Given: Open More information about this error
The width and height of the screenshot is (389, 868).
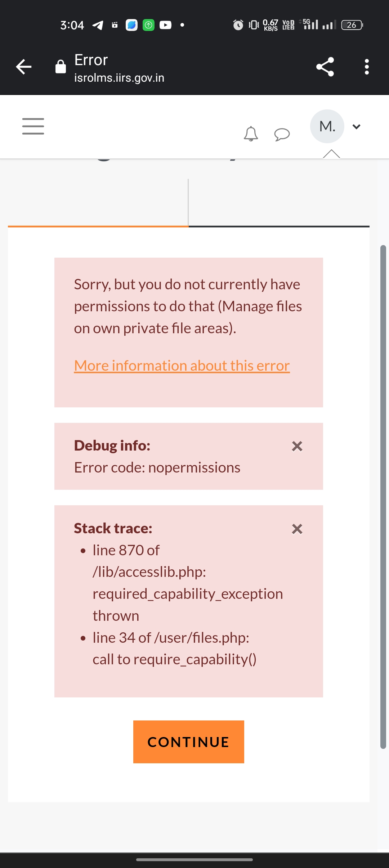Looking at the screenshot, I should pos(182,366).
